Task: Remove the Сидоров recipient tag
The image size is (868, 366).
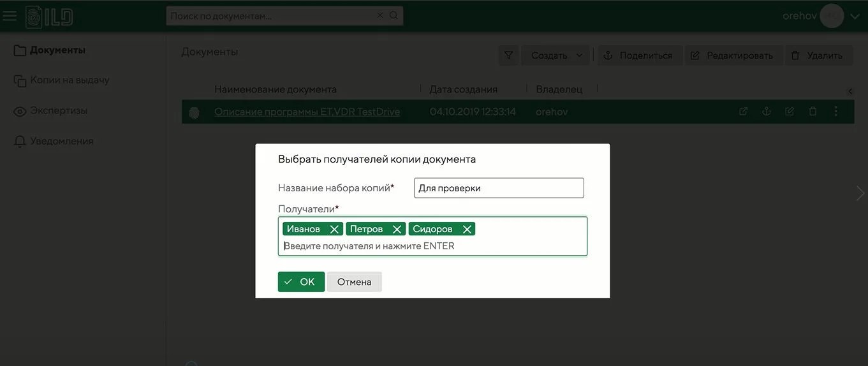Action: pyautogui.click(x=467, y=229)
